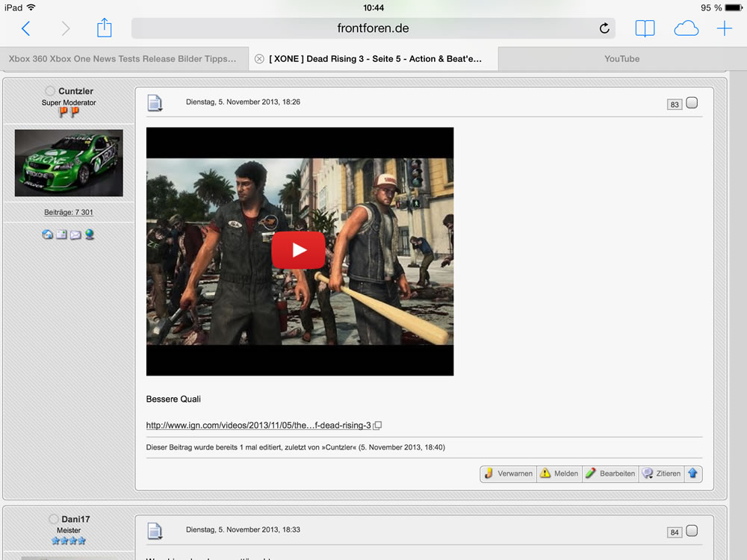Image resolution: width=747 pixels, height=560 pixels.
Task: Open post icon dropdown of post 84
Action: tap(155, 531)
